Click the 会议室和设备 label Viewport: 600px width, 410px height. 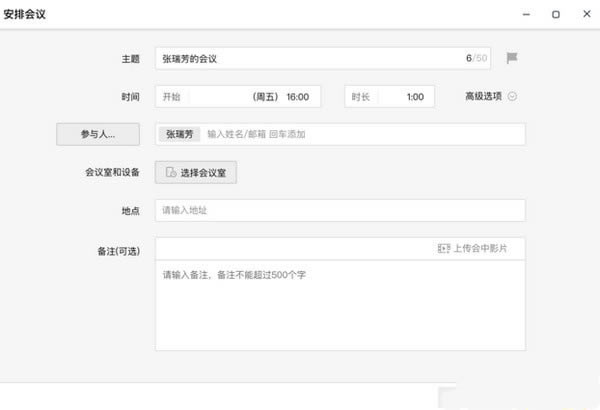pyautogui.click(x=112, y=172)
